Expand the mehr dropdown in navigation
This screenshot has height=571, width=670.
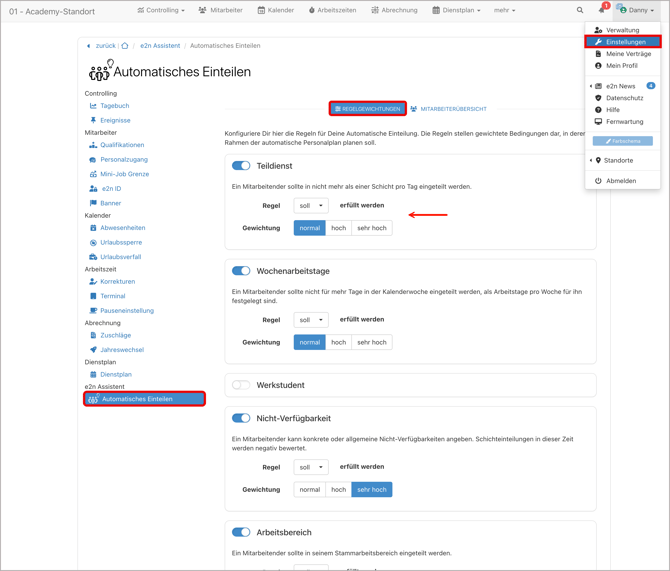pos(505,10)
